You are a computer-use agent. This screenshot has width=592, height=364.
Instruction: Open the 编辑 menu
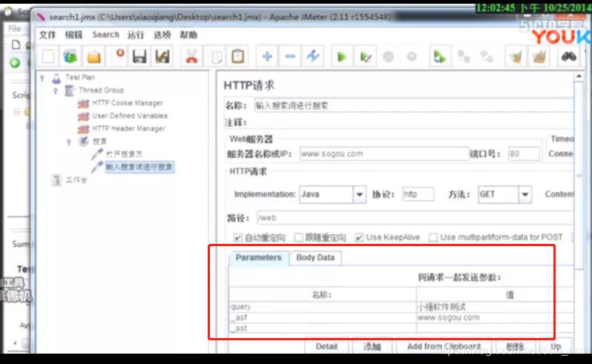click(x=73, y=35)
